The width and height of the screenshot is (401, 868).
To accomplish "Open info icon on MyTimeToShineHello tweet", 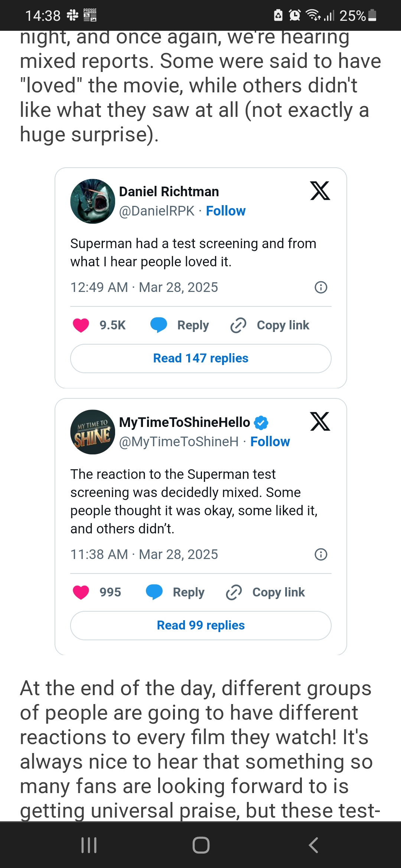I will tap(321, 555).
